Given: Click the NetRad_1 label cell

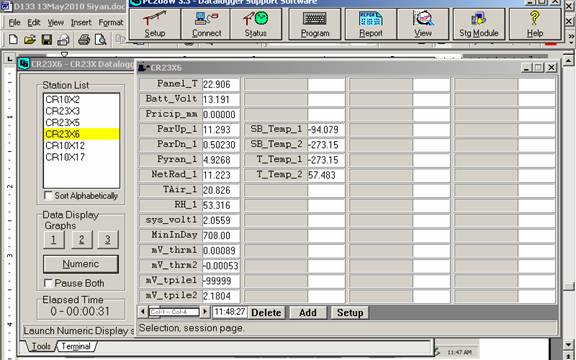Looking at the screenshot, I should (171, 175).
